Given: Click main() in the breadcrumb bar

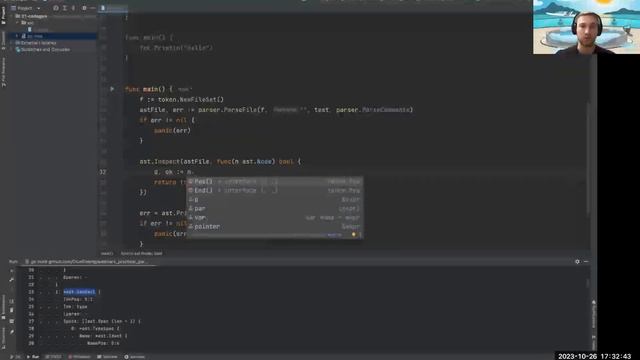Looking at the screenshot, I should point(107,253).
